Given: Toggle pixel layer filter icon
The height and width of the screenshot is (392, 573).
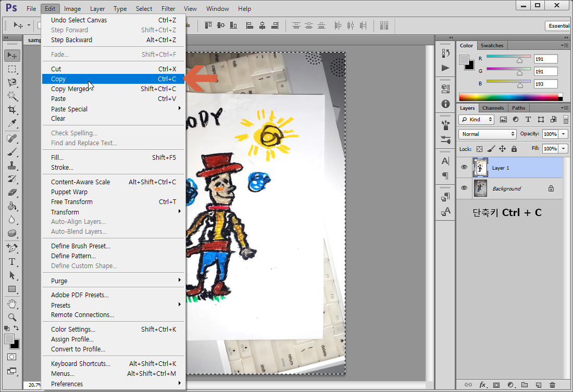Looking at the screenshot, I should (x=503, y=119).
